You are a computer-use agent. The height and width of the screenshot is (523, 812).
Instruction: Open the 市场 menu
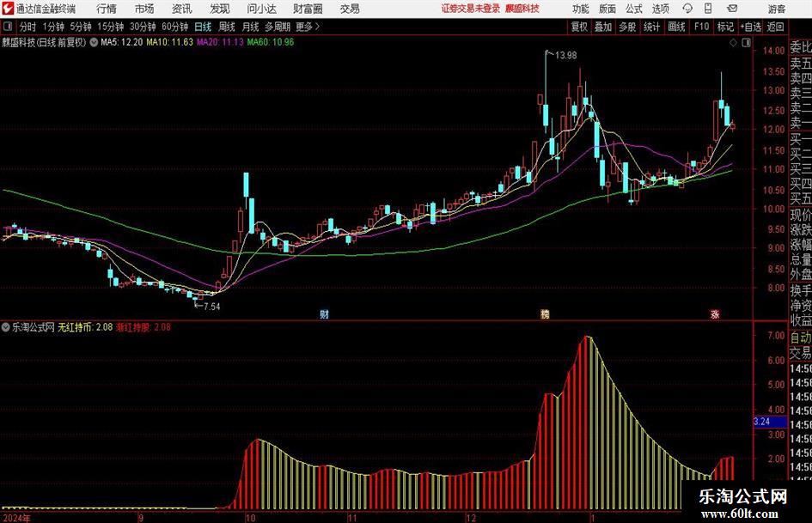click(x=144, y=9)
